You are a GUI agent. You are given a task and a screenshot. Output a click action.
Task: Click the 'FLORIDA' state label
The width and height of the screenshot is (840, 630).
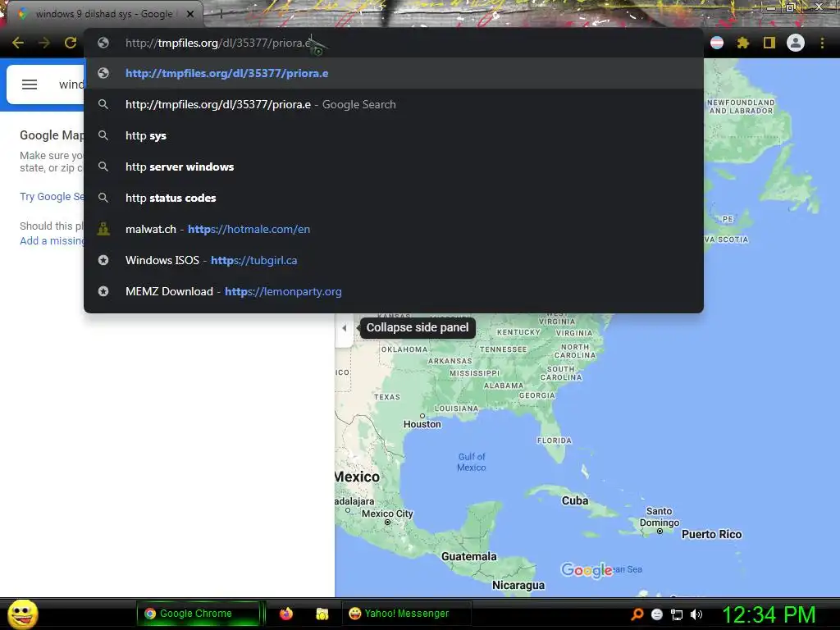pos(555,441)
